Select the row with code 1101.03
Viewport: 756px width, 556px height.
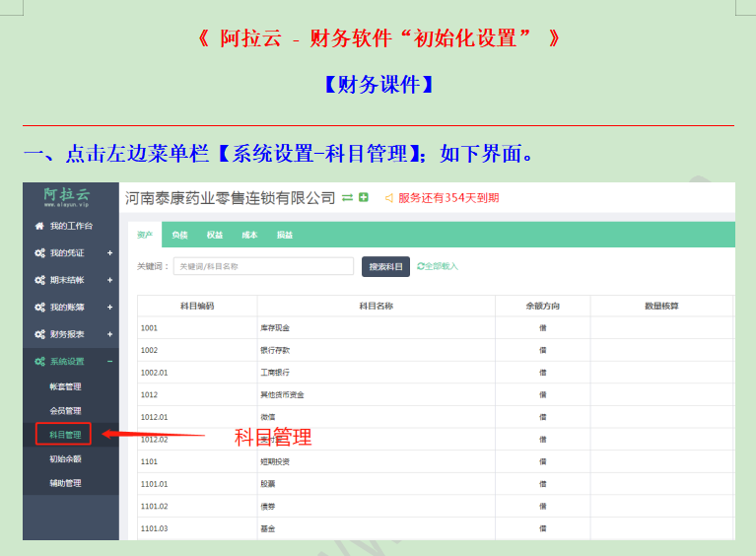click(x=436, y=528)
